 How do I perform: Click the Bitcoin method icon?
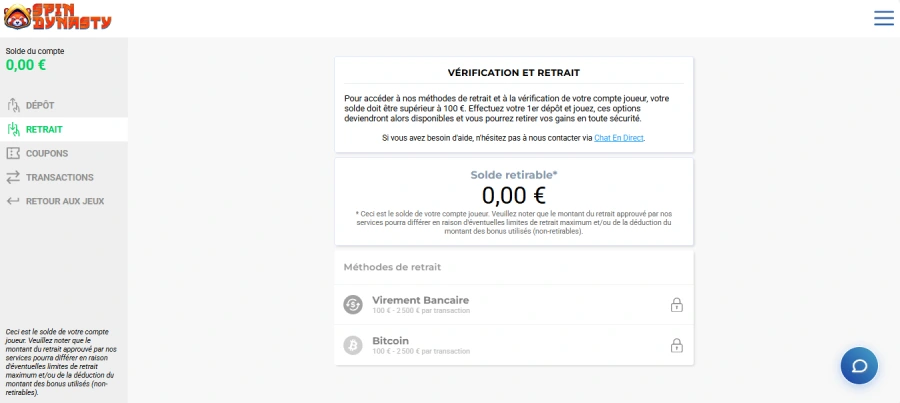[353, 345]
